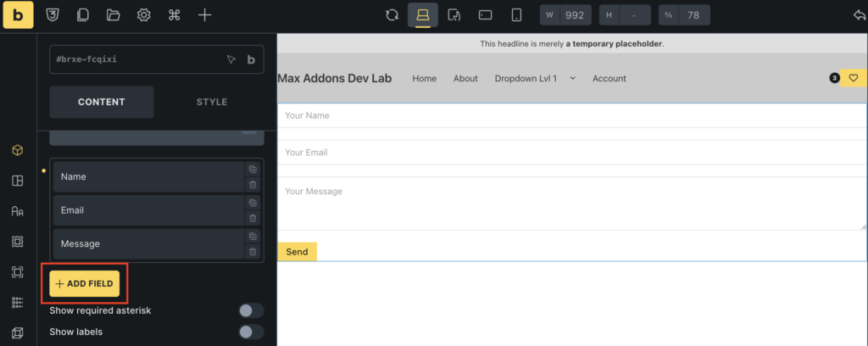The height and width of the screenshot is (346, 868).
Task: Open the templates folder icon
Action: tap(114, 15)
